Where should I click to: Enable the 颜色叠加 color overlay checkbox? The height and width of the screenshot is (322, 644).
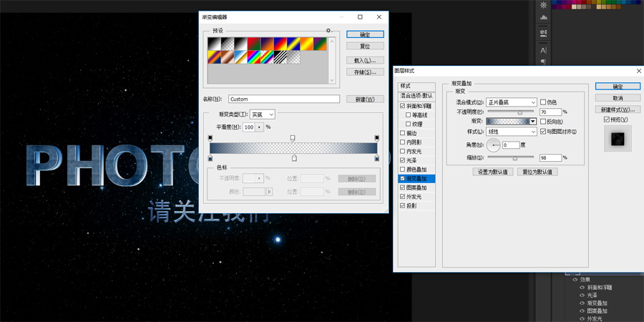coord(402,169)
